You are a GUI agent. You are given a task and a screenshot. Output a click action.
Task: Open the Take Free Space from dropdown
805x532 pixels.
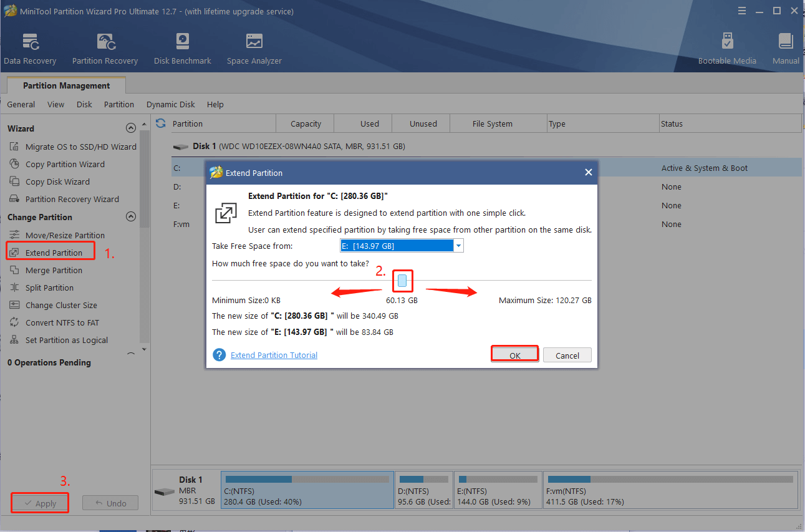coord(459,246)
